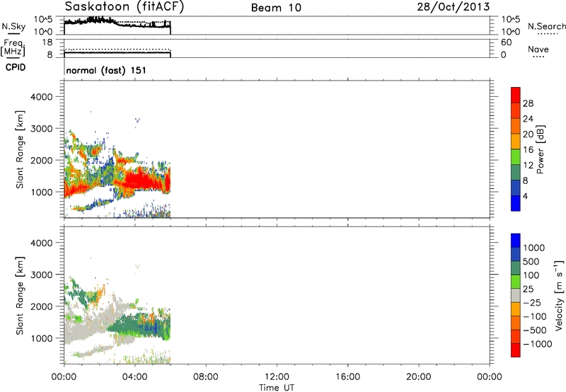
Task: Click the CPID label
Action: 16,67
